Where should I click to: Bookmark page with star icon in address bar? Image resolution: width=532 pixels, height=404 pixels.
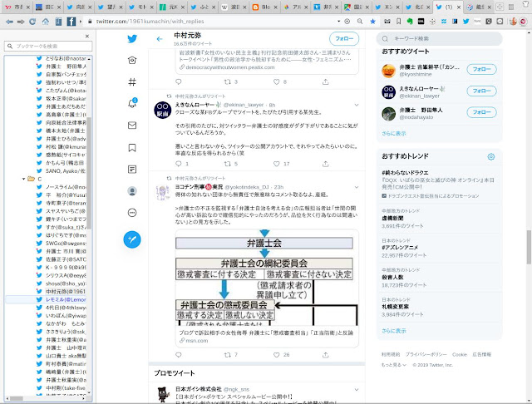(372, 22)
